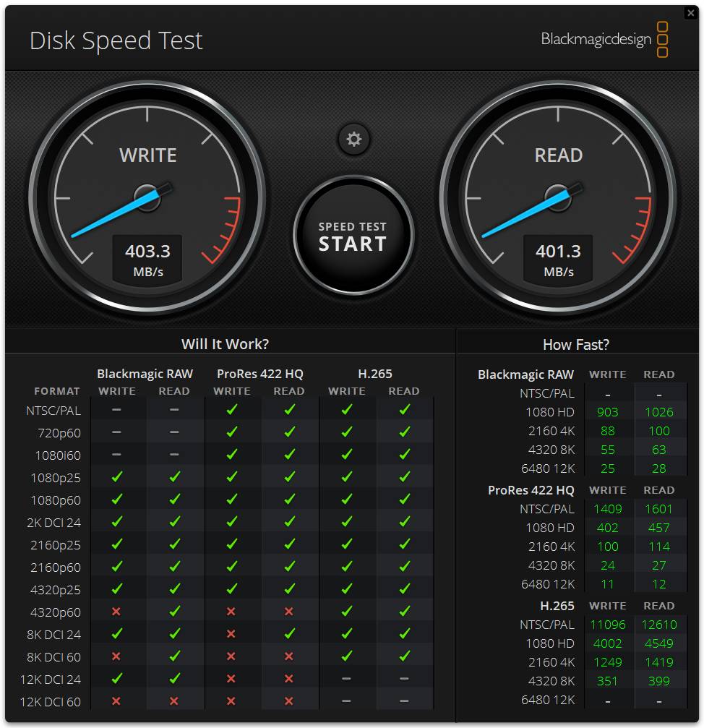This screenshot has height=728, width=704.
Task: Select the 1080p60 format row label
Action: [56, 500]
